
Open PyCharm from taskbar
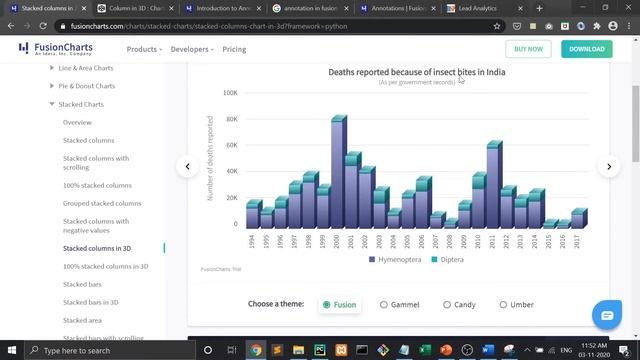point(320,350)
